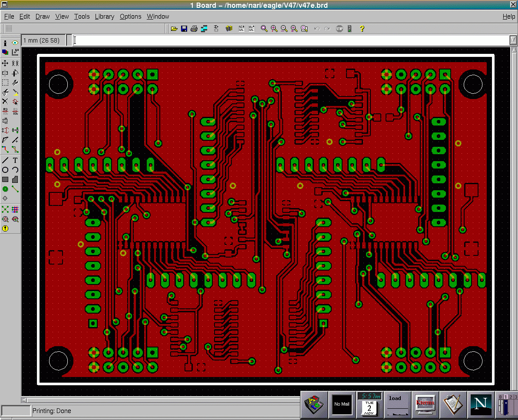Focus the command line input field
This screenshot has width=518, height=420.
(291, 40)
